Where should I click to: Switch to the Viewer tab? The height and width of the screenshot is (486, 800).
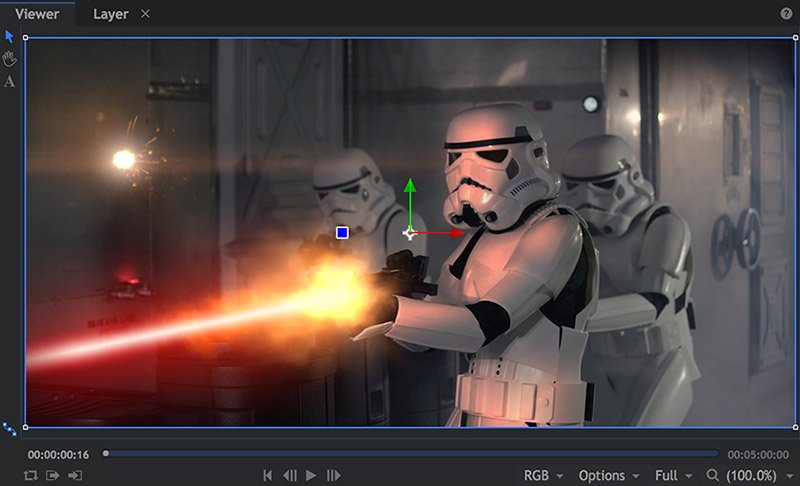click(37, 14)
